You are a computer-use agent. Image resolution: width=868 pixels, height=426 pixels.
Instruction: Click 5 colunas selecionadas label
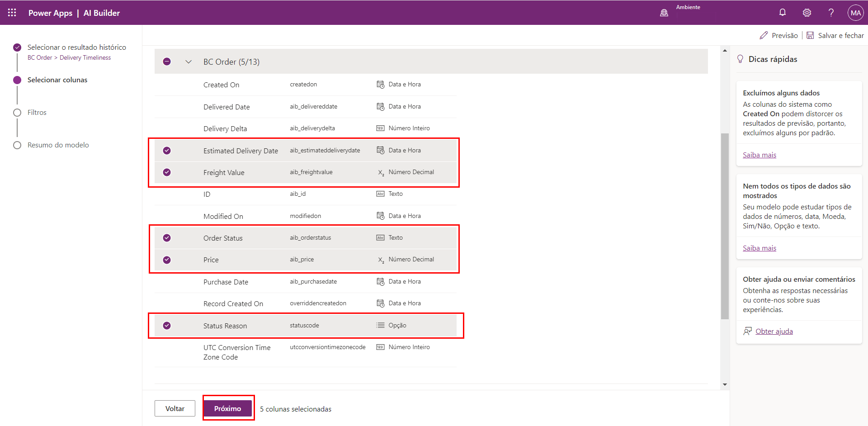coord(296,409)
